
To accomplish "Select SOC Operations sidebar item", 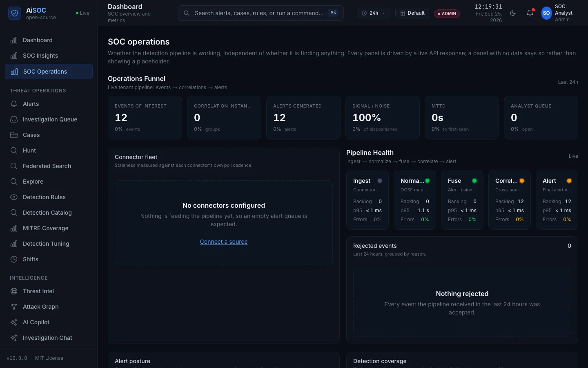I will click(49, 72).
